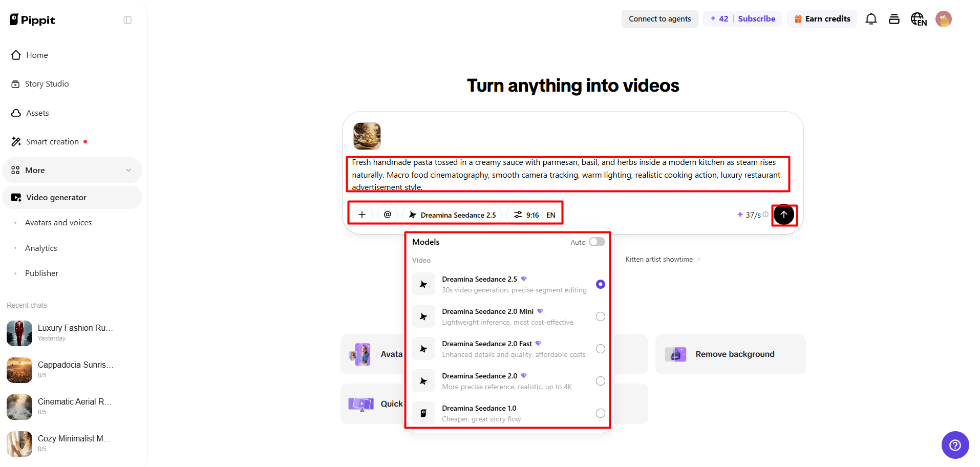
Task: Click the Video section label in Models
Action: pos(421,260)
